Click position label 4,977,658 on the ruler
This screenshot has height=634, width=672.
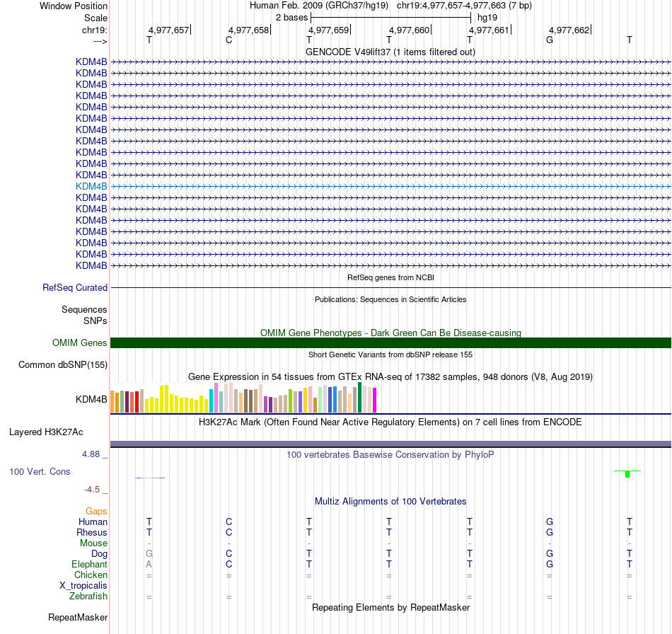point(248,30)
